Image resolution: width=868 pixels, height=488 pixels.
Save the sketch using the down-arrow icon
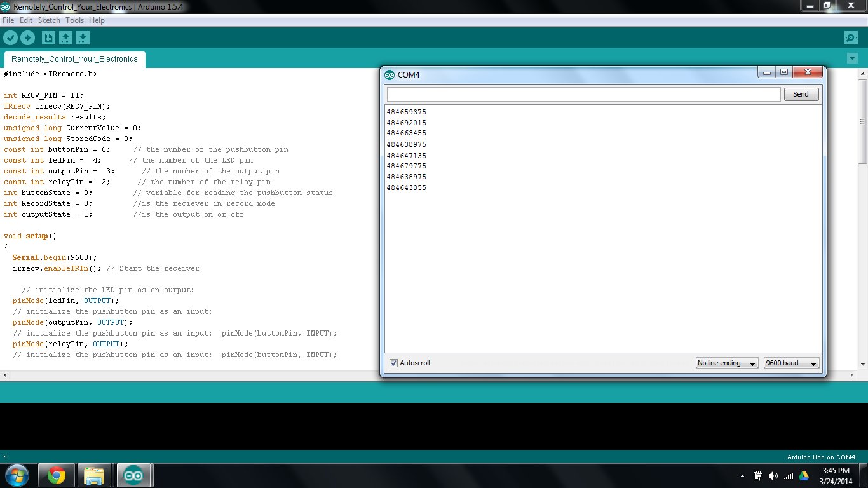[83, 38]
